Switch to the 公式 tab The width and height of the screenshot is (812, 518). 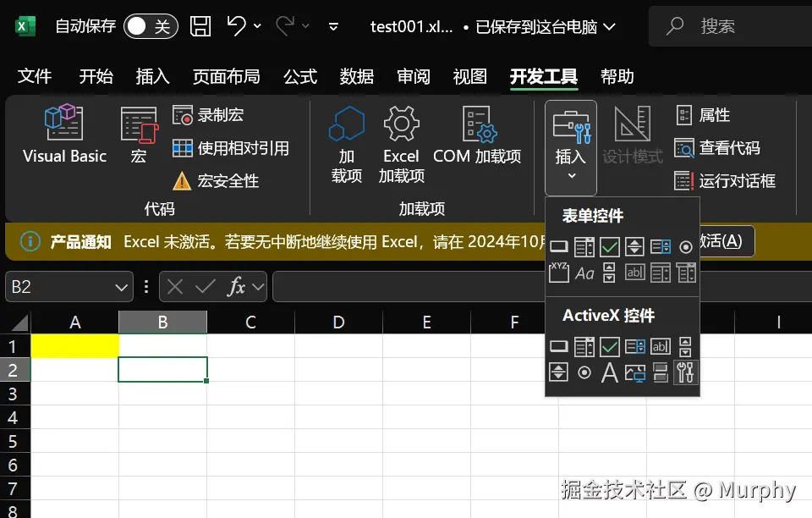(299, 76)
